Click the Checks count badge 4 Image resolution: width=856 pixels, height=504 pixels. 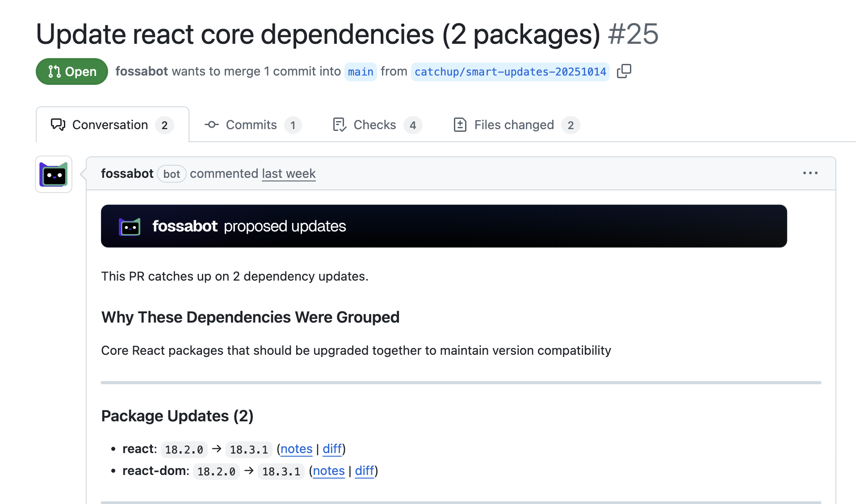(x=413, y=125)
